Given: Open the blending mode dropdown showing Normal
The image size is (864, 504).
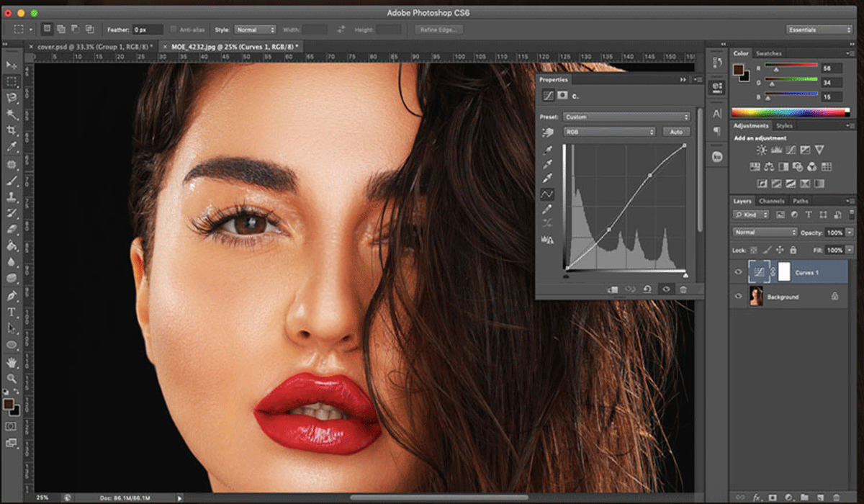Looking at the screenshot, I should pos(765,232).
